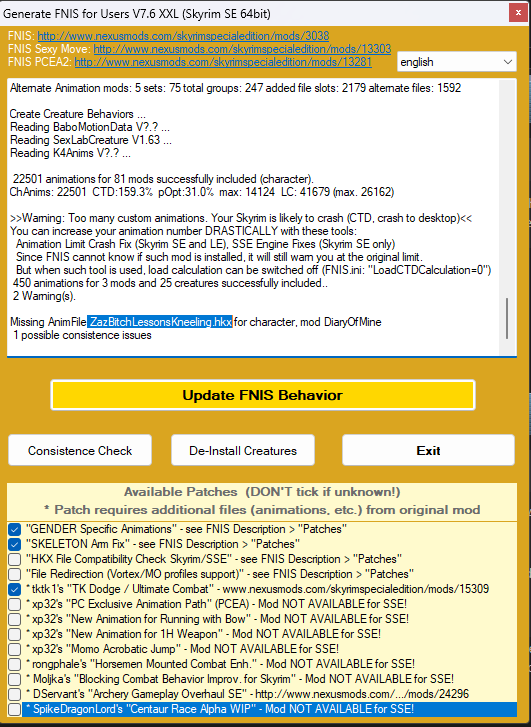531x727 pixels.
Task: Tick New Animation for Running with Bow checkbox
Action: pyautogui.click(x=14, y=619)
